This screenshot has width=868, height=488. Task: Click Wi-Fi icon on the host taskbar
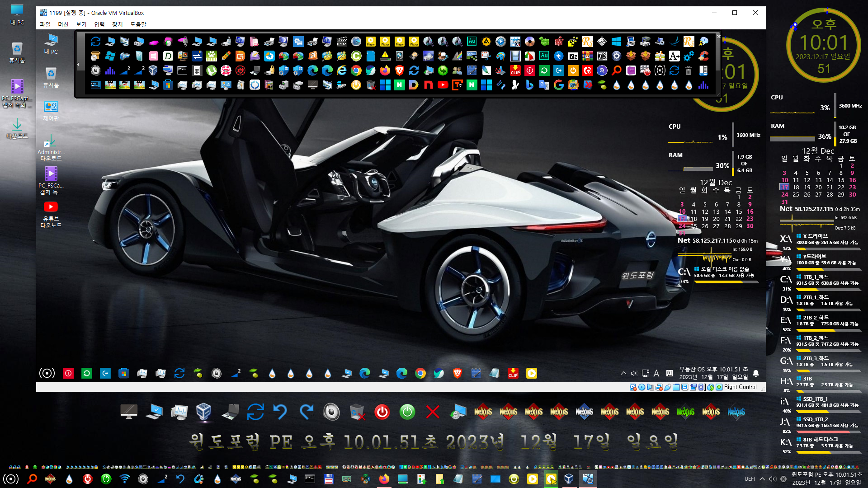[125, 479]
